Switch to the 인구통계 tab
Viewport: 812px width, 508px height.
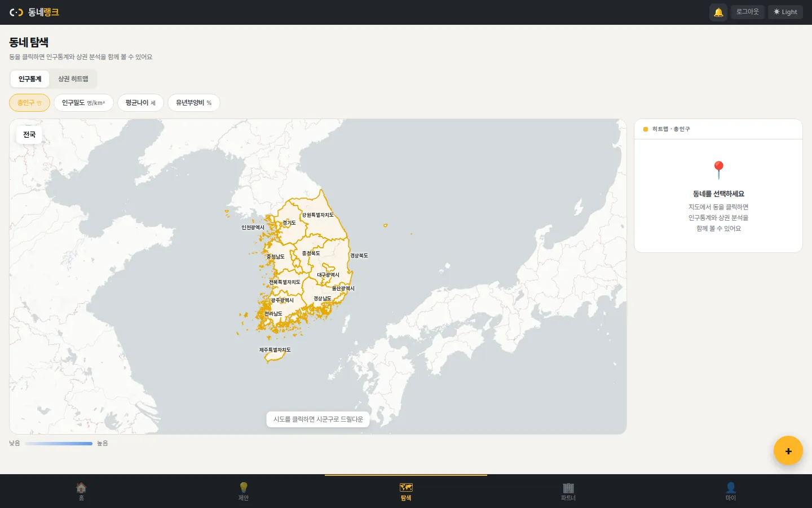coord(30,79)
